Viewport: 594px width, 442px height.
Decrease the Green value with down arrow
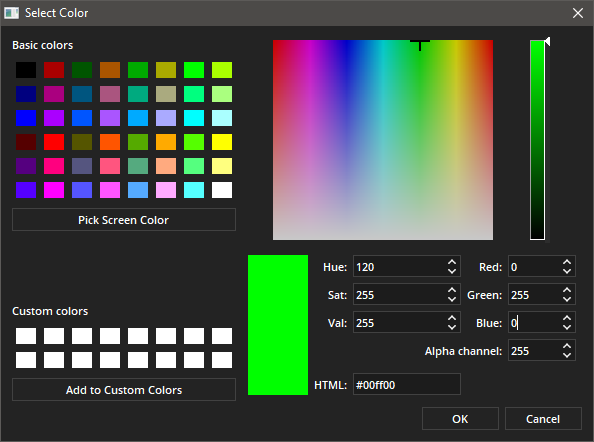tap(567, 299)
